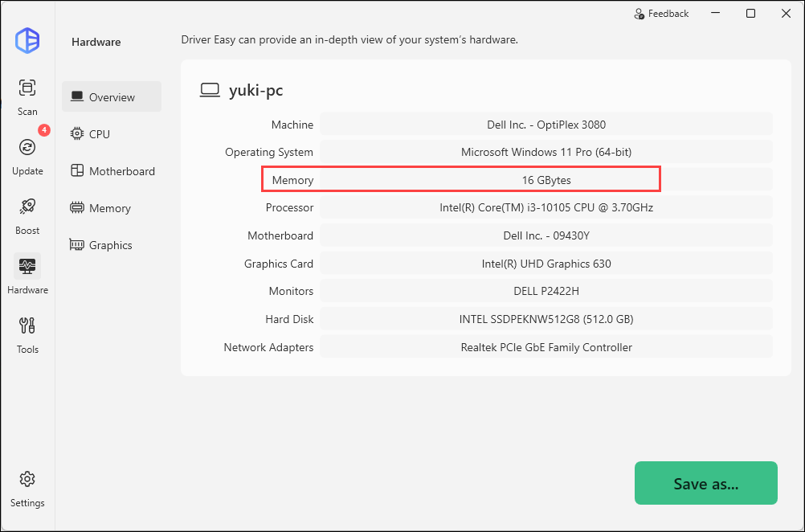Select the Processor i3-10105 value row

pos(546,208)
